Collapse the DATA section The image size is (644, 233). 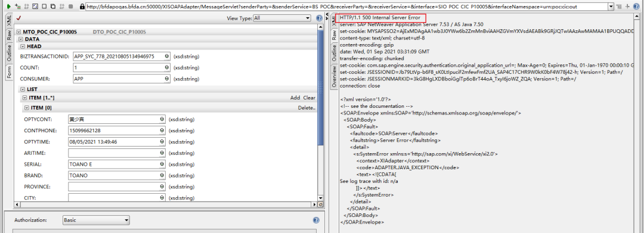click(x=20, y=39)
